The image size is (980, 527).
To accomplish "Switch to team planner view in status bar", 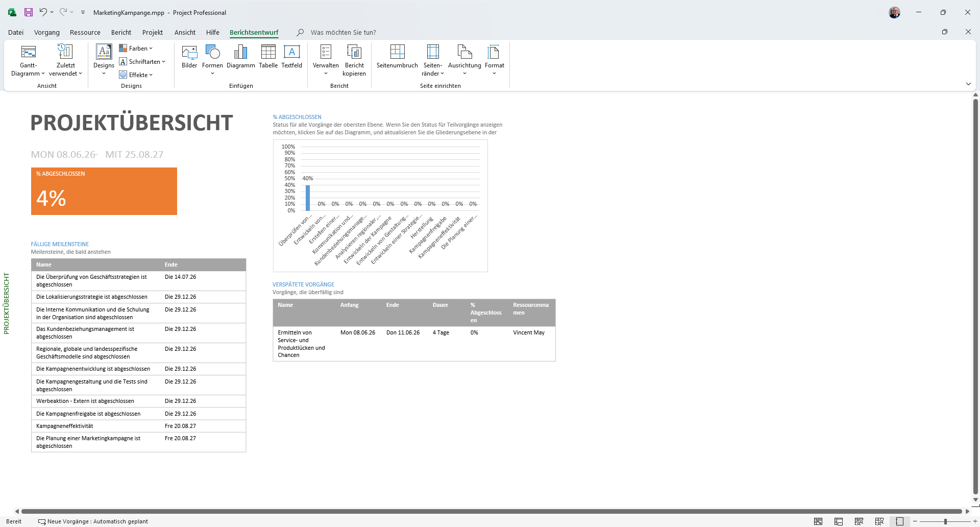I will (859, 521).
